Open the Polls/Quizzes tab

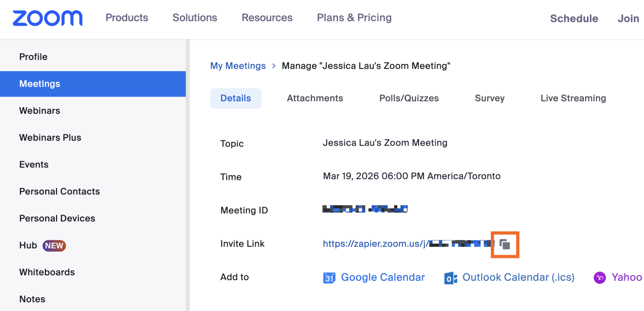[409, 98]
